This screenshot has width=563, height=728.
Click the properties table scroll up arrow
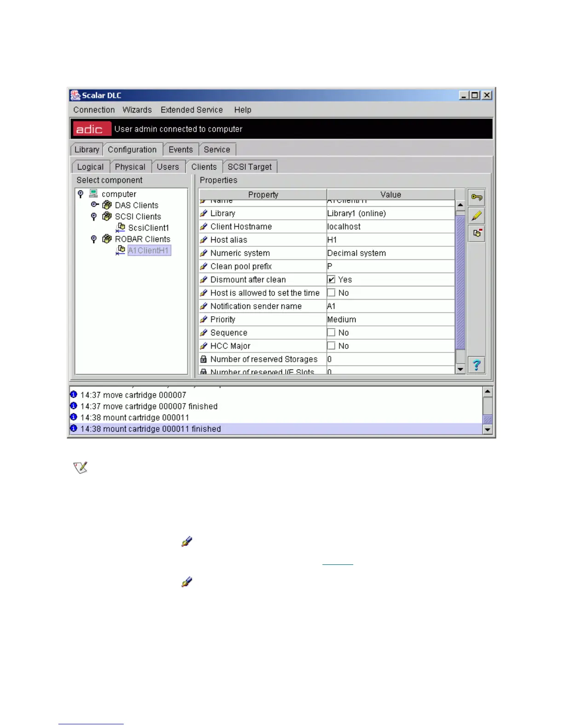coord(460,205)
